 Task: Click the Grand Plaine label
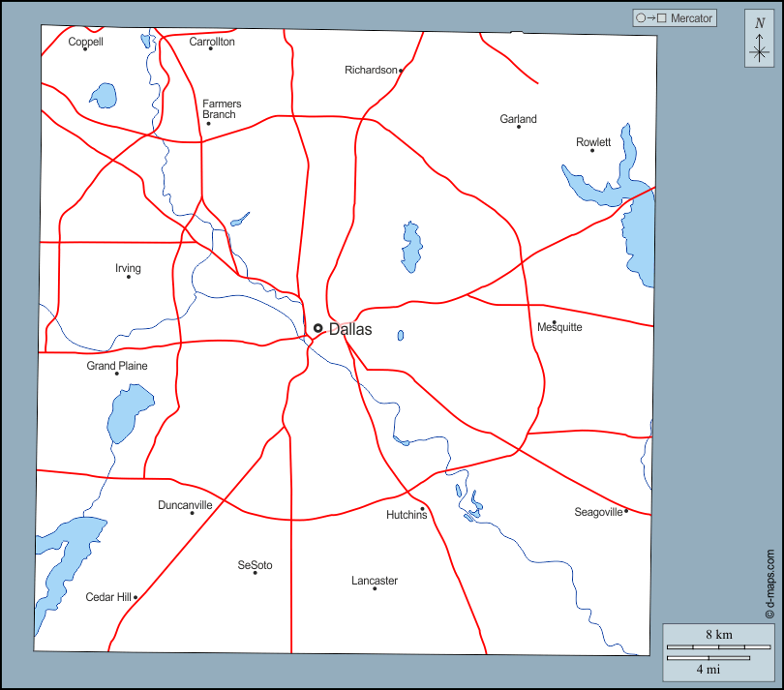[x=117, y=366]
